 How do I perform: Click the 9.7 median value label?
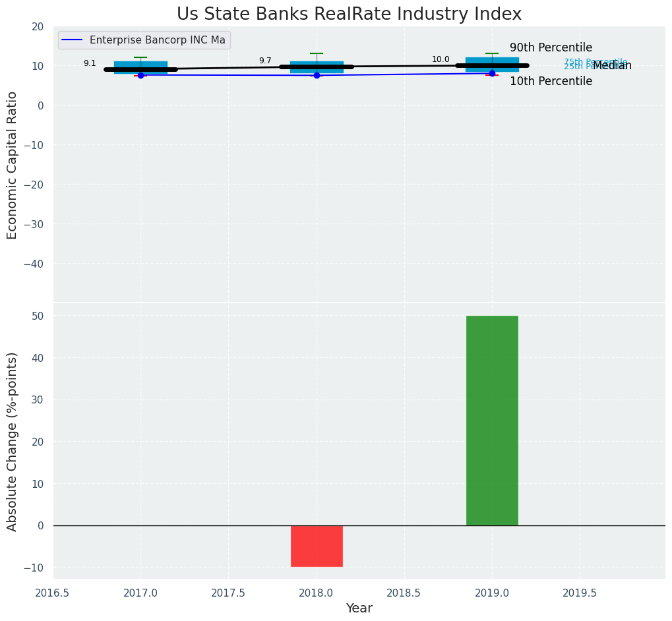265,61
